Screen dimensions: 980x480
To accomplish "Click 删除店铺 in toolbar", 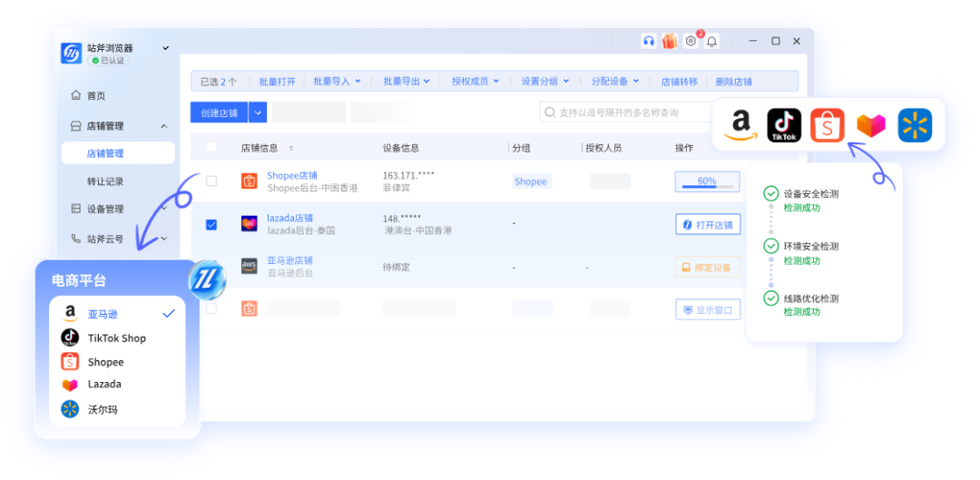I will (734, 82).
